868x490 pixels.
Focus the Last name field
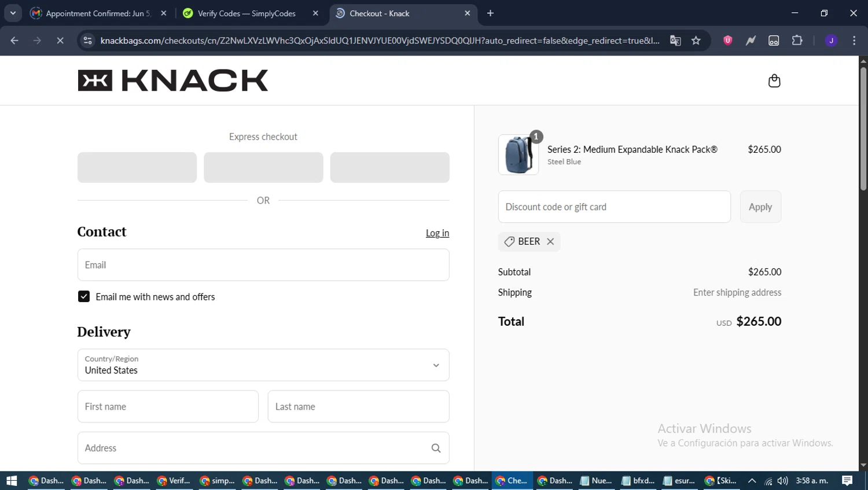tap(358, 407)
